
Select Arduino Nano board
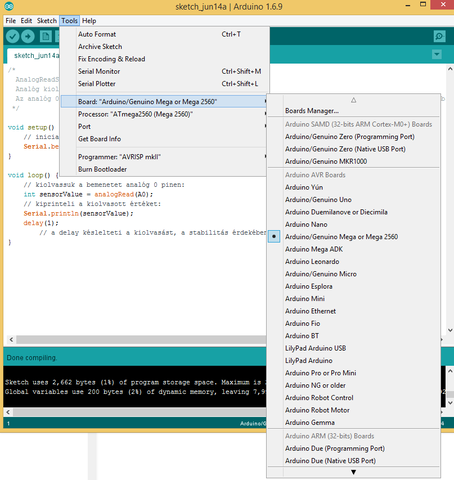(x=354, y=224)
